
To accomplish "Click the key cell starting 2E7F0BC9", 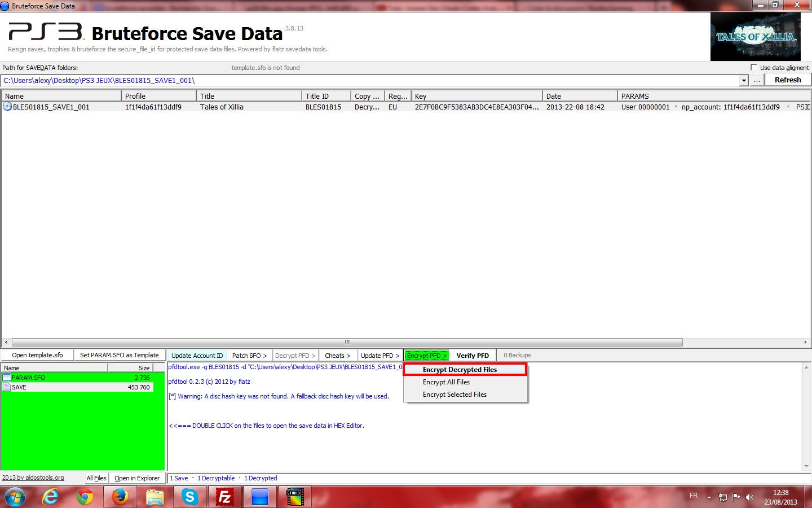I will [476, 107].
